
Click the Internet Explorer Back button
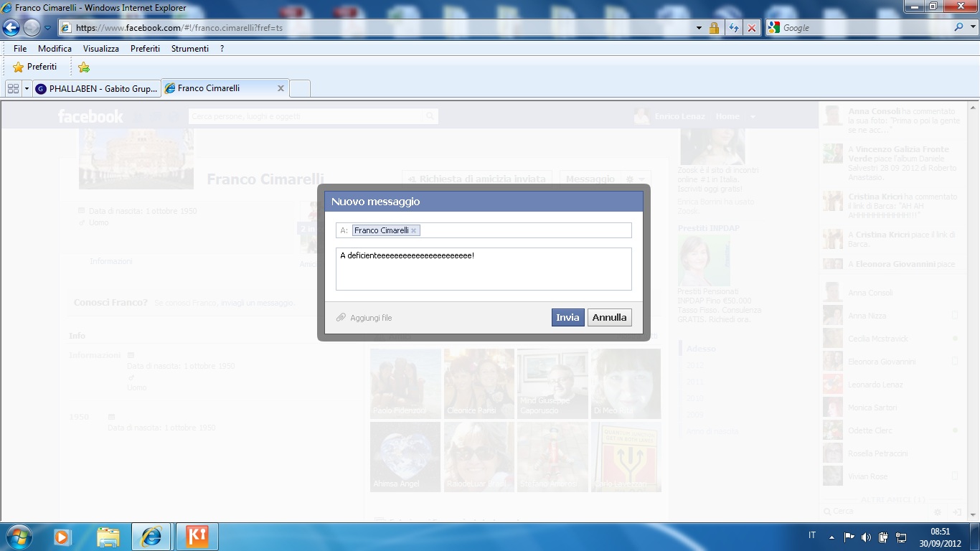point(11,28)
